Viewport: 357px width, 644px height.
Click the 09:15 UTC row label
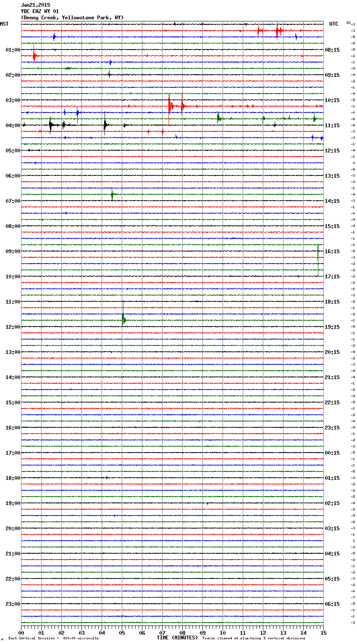click(332, 75)
